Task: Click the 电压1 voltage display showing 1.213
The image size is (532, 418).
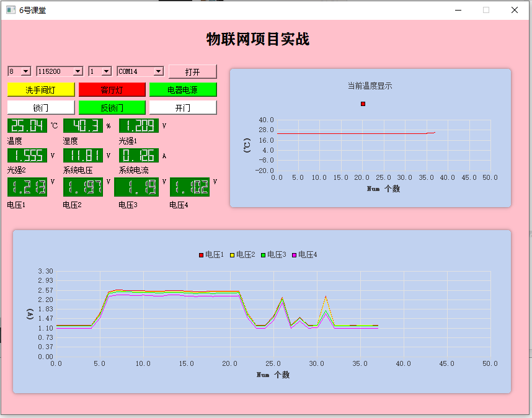Action: coord(26,185)
